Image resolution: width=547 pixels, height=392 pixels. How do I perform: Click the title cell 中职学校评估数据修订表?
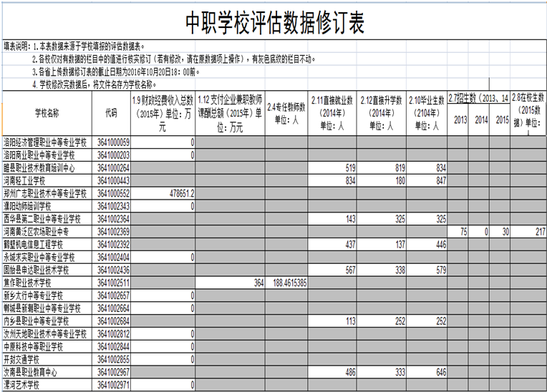274,24
